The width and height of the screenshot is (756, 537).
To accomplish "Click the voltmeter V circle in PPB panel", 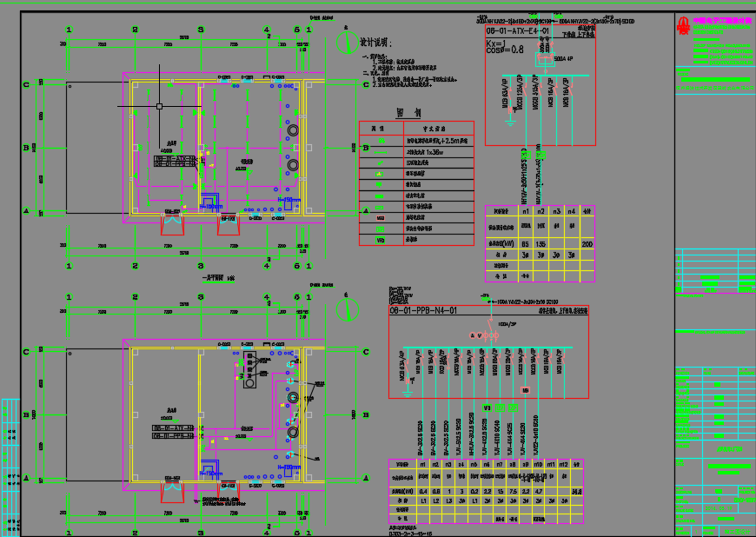I will 480,335.
